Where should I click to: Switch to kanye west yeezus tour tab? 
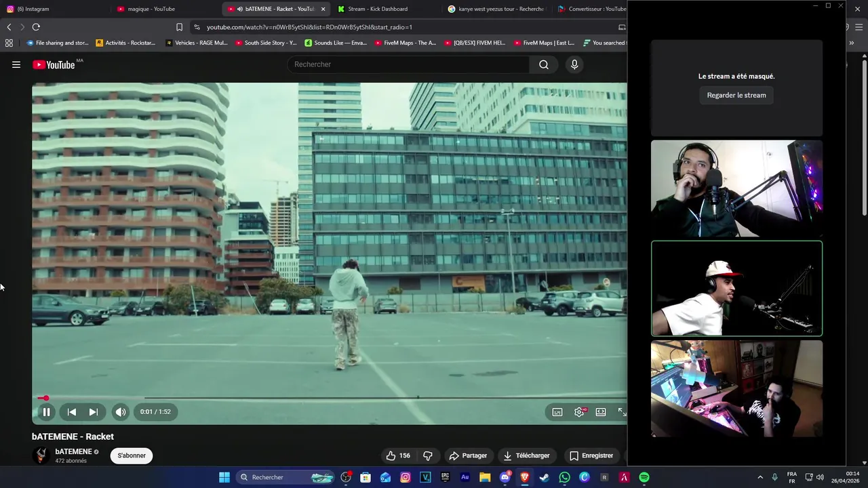pyautogui.click(x=496, y=9)
